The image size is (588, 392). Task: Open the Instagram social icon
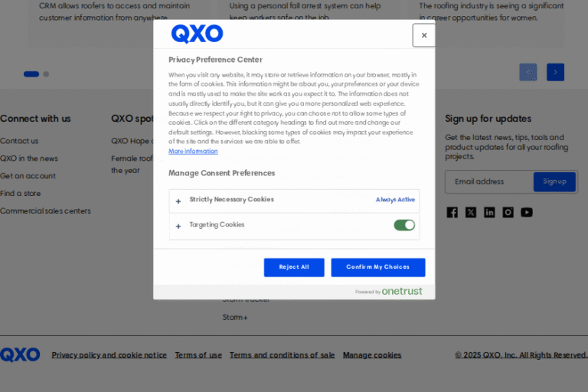click(508, 212)
